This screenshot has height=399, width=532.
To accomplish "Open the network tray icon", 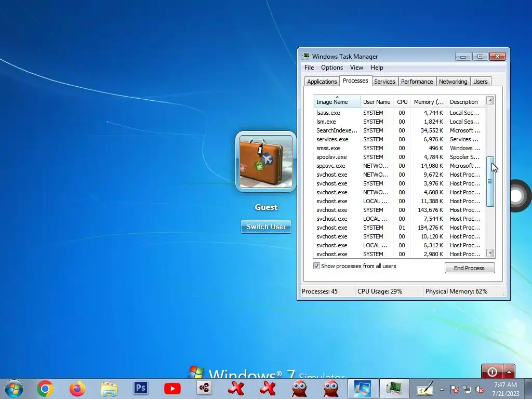I will click(467, 390).
